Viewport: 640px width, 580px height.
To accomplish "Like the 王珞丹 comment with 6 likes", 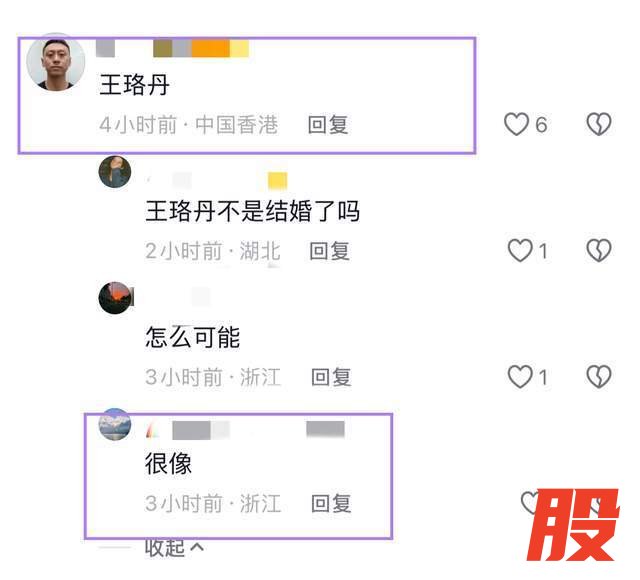I will (x=516, y=124).
